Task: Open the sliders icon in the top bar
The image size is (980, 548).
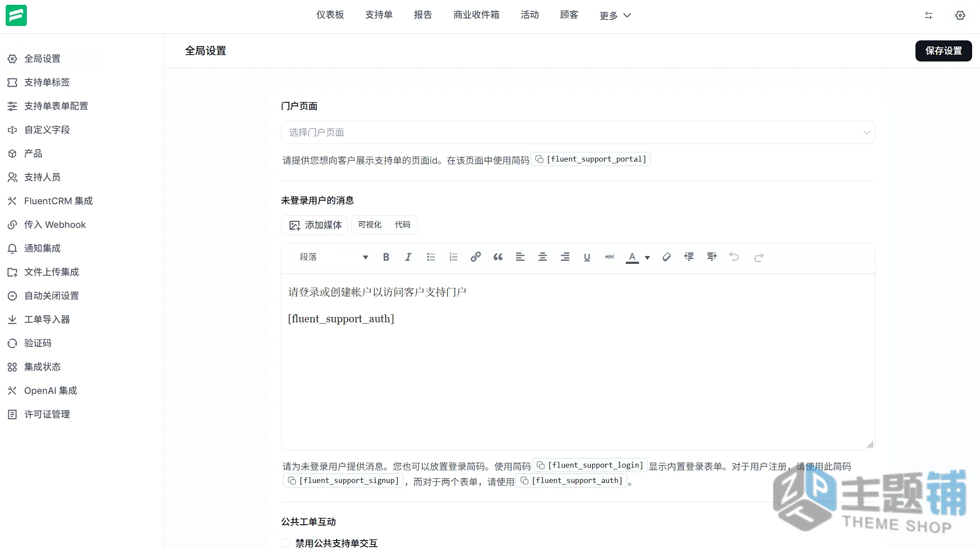Action: point(929,15)
